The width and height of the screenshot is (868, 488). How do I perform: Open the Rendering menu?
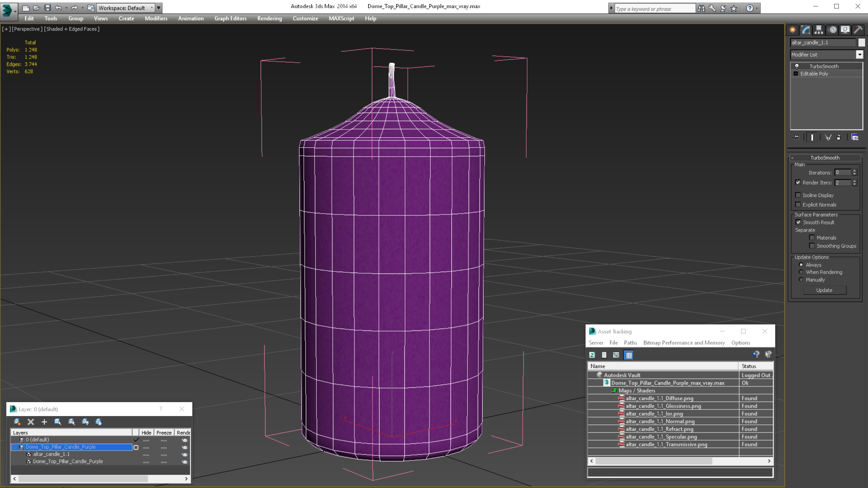pyautogui.click(x=269, y=18)
